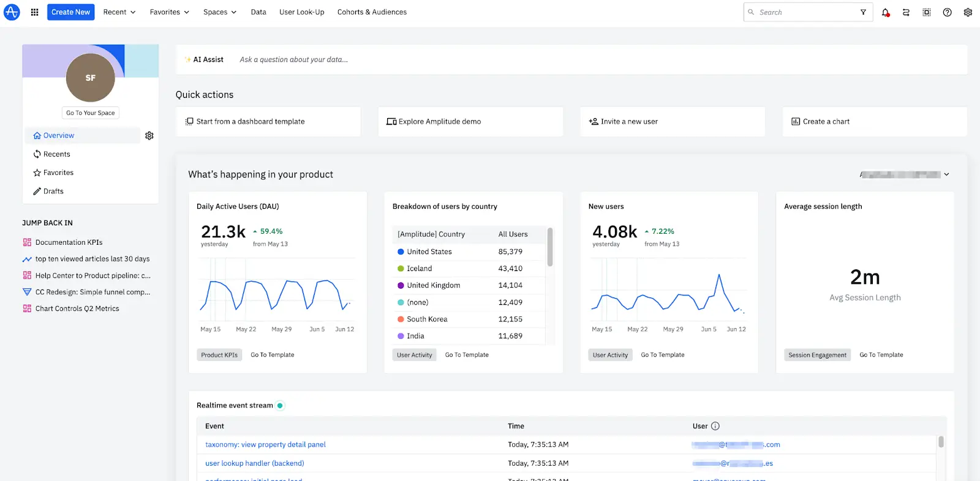Screen dimensions: 980x481
Task: Open the Cohorts & Audiences menu item
Action: point(372,12)
